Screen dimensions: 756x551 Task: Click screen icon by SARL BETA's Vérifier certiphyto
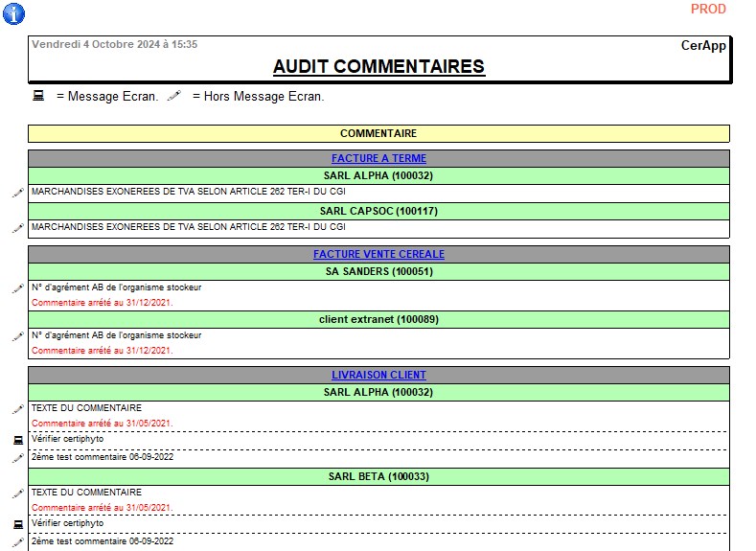(17, 525)
